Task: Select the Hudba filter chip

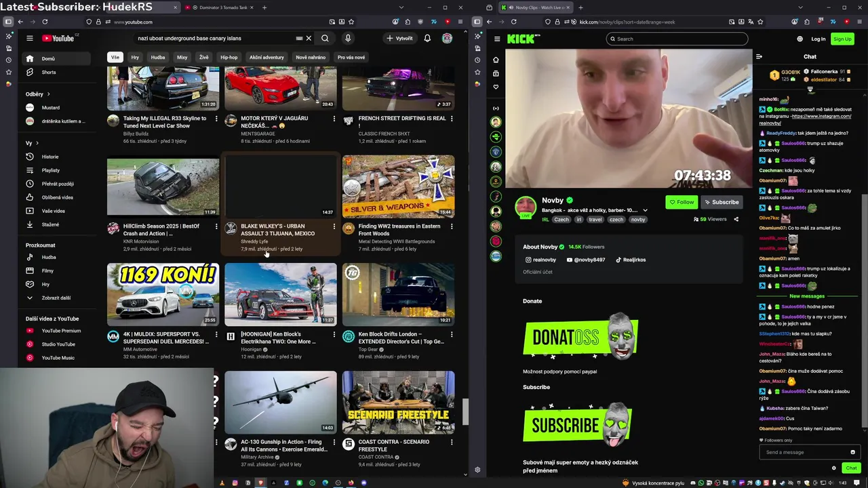Action: [x=158, y=58]
